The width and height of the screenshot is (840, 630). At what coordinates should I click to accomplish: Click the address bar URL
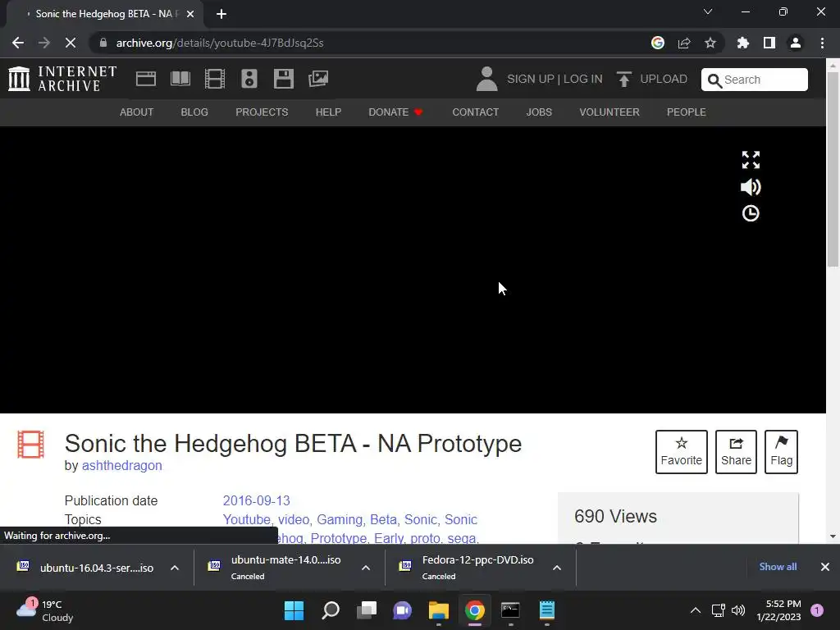220,43
